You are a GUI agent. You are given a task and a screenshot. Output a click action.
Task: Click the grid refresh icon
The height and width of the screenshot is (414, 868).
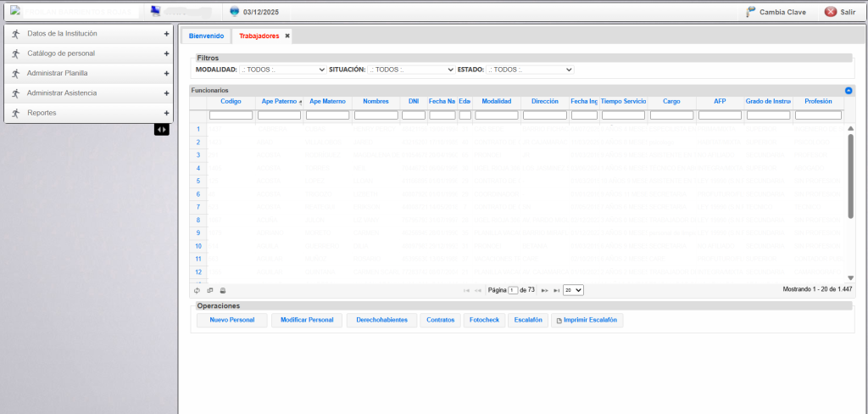pyautogui.click(x=197, y=290)
